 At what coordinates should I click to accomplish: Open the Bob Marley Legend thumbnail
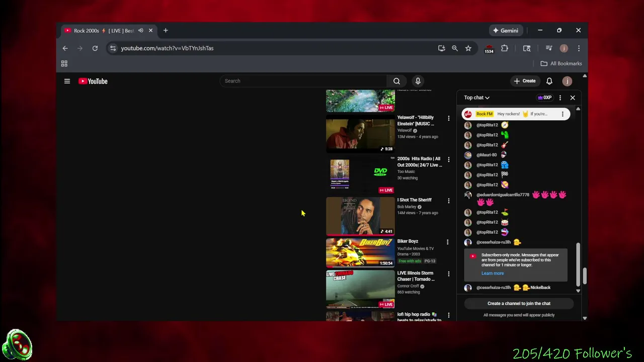click(x=360, y=216)
